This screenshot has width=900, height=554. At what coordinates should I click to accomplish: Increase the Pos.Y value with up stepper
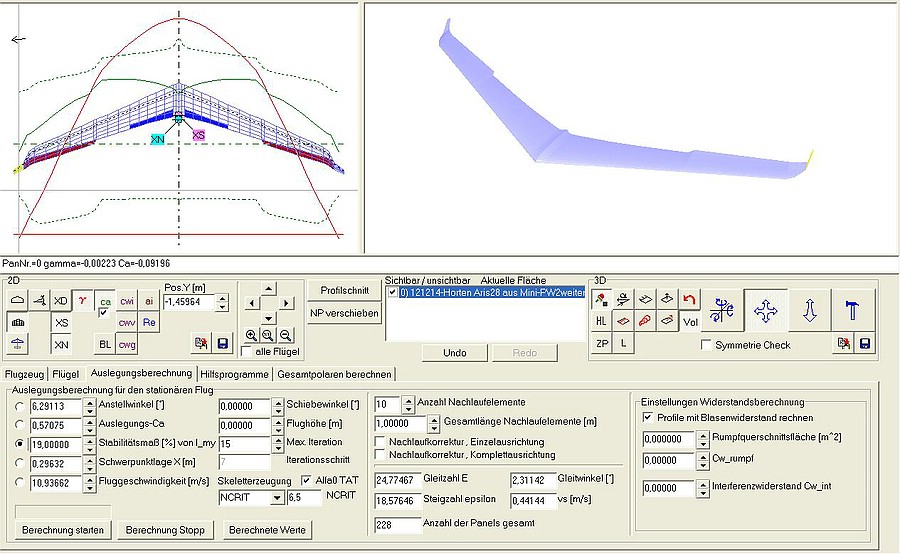tap(223, 296)
